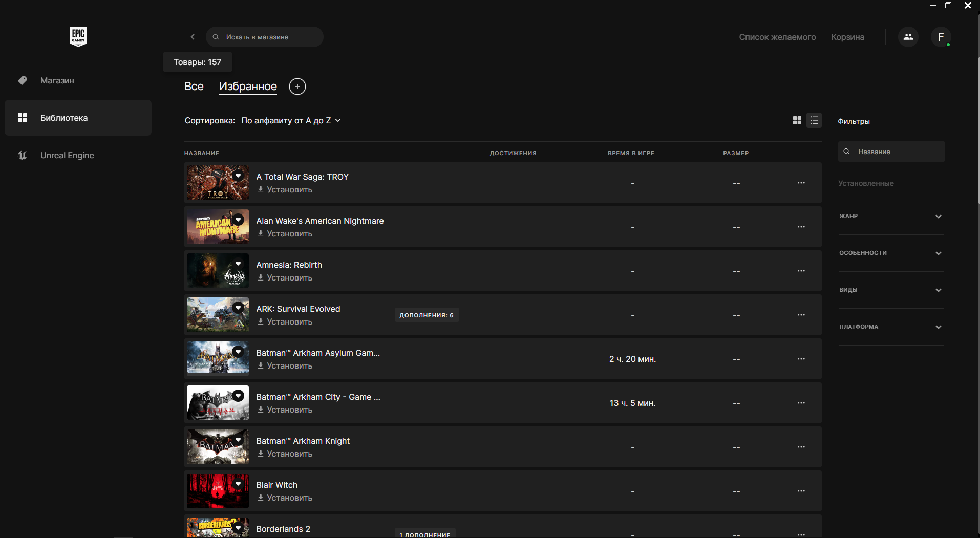Screen dimensions: 980x538
Task: Install ARK: Survival Evolved
Action: (285, 322)
